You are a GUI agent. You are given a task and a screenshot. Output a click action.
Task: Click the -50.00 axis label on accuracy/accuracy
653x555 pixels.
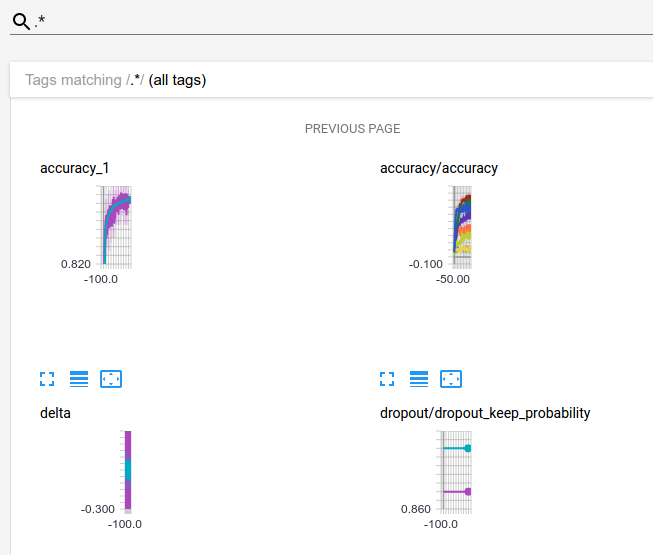[x=453, y=279]
